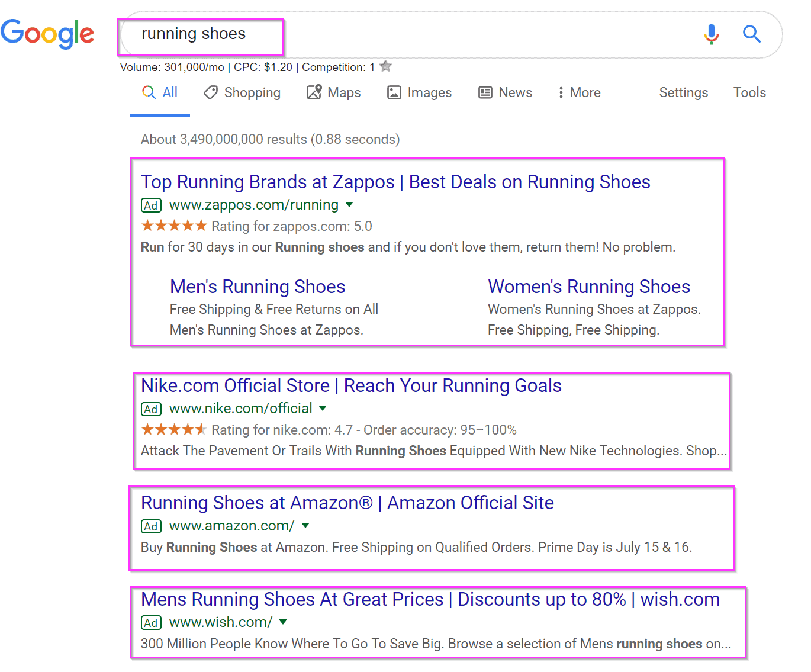Screen dimensions: 811x672
Task: Open search Settings
Action: tap(684, 92)
